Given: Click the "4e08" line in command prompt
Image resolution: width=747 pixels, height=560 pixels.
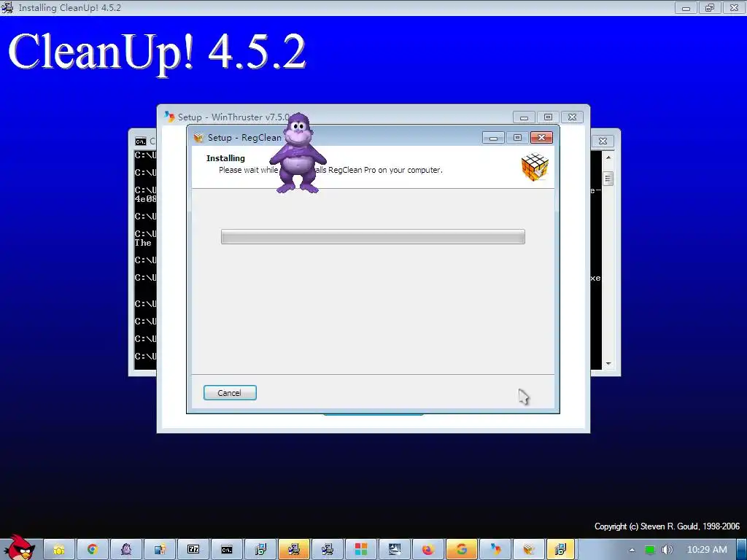Looking at the screenshot, I should pyautogui.click(x=145, y=199).
